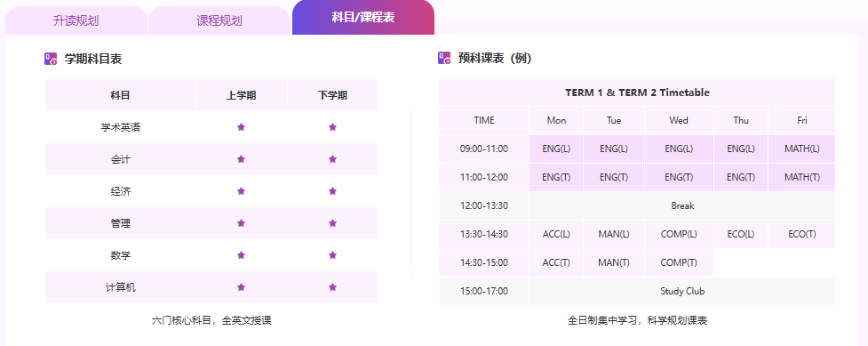Click the icon beside 预科课表（例） heading
The height and width of the screenshot is (346, 868).
coord(444,58)
